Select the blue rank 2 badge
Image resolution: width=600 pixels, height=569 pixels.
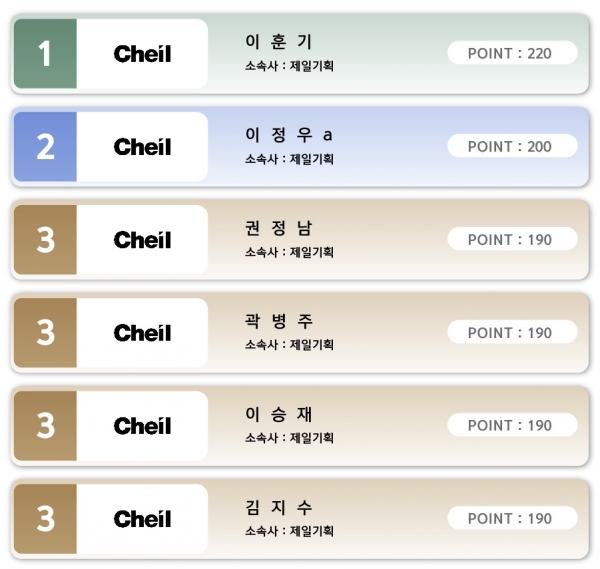click(x=45, y=147)
